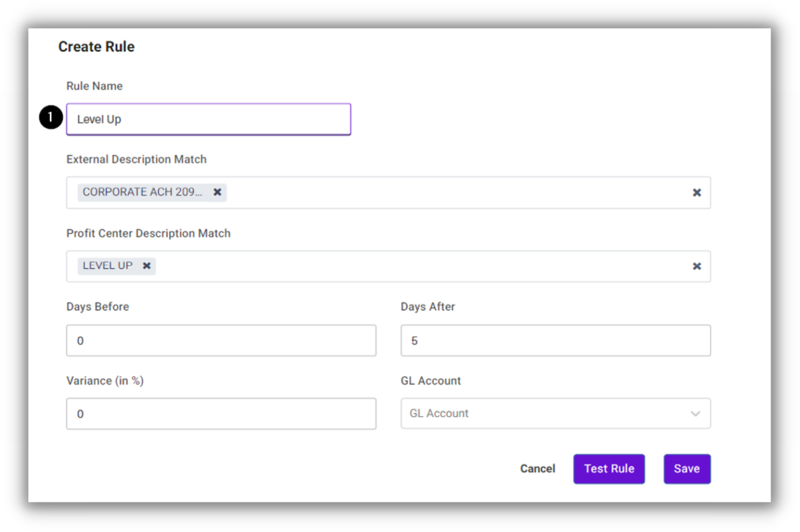
Task: Click the black step 1 marker
Action: [51, 117]
